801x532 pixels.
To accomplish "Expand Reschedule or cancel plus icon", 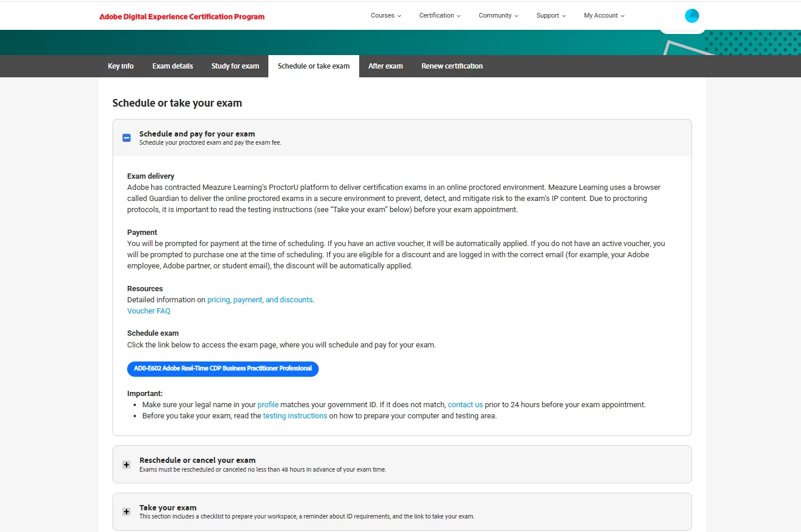I will point(127,465).
